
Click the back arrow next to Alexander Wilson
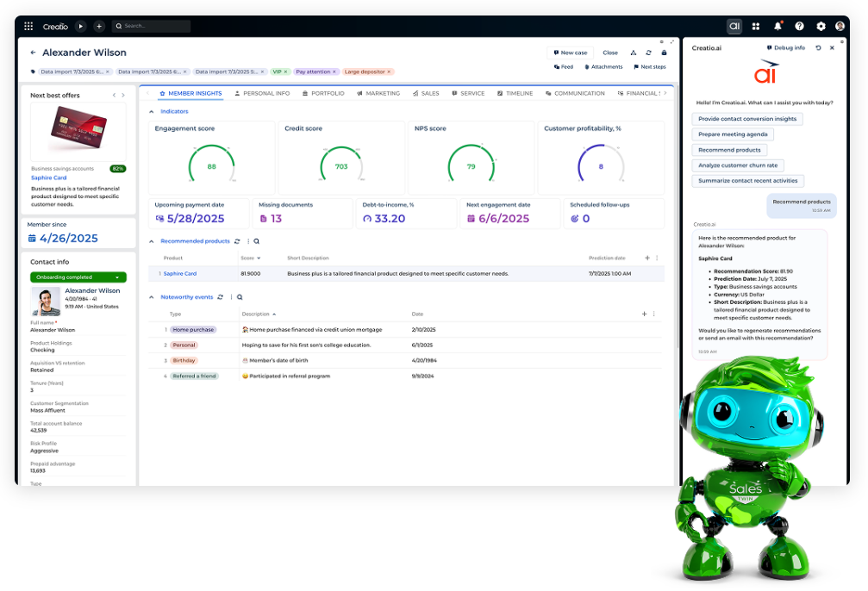[33, 53]
